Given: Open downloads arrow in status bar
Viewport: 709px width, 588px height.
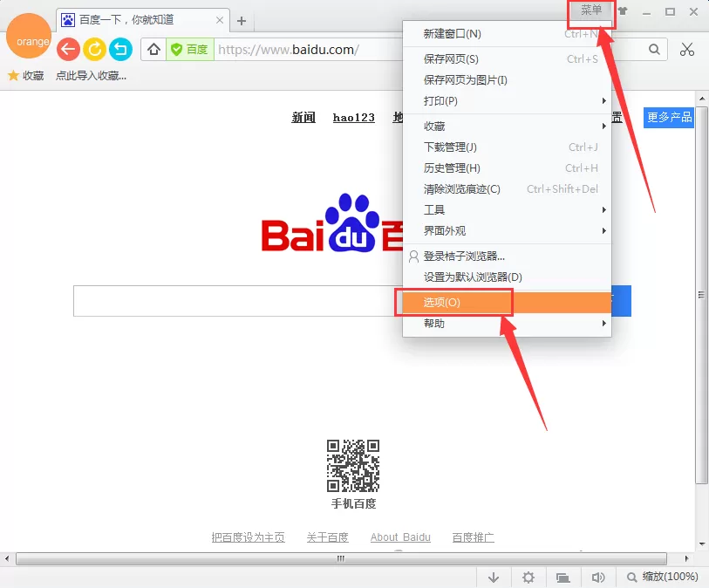Looking at the screenshot, I should [494, 578].
